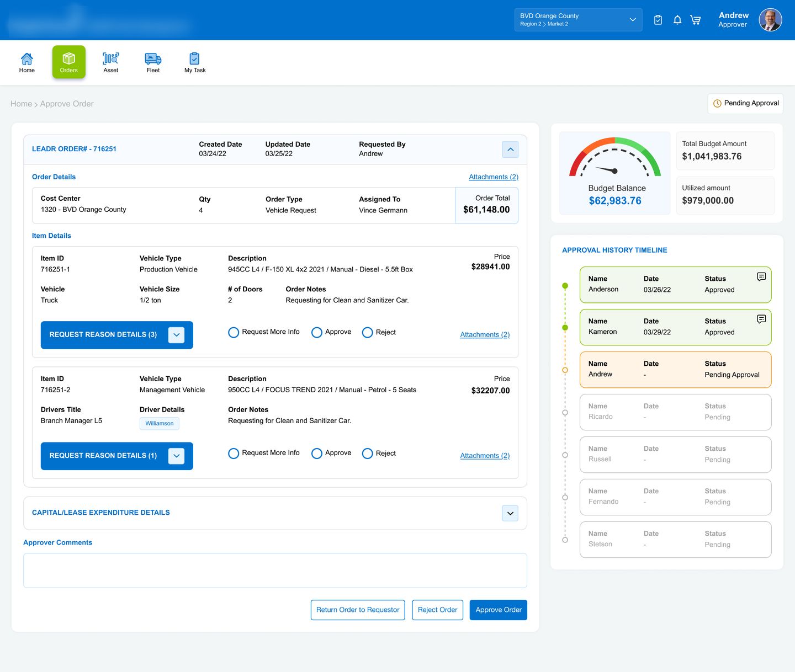Click Return Order to Requestor
This screenshot has width=795, height=672.
point(358,610)
